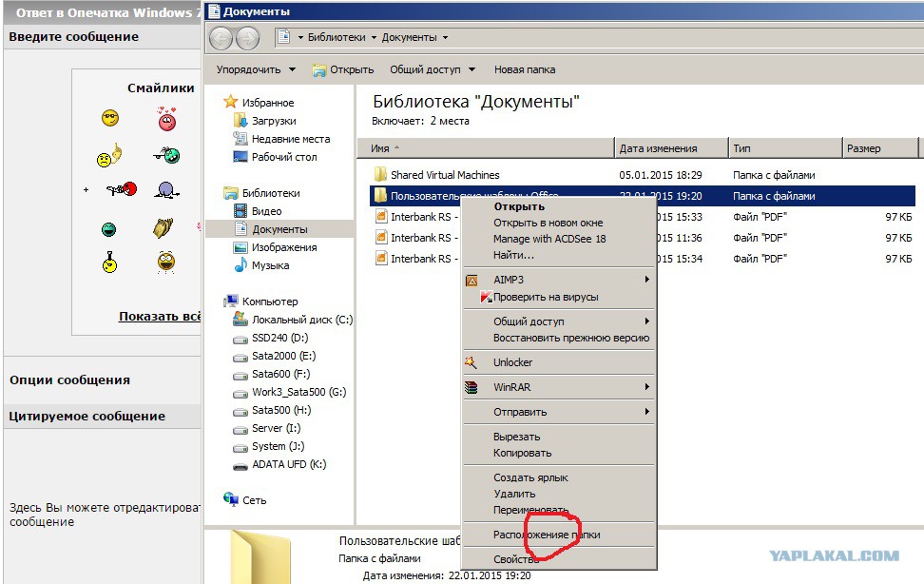Click the ADATA UFD (K:) drive icon
Screen dimensions: 924x584
pos(240,466)
